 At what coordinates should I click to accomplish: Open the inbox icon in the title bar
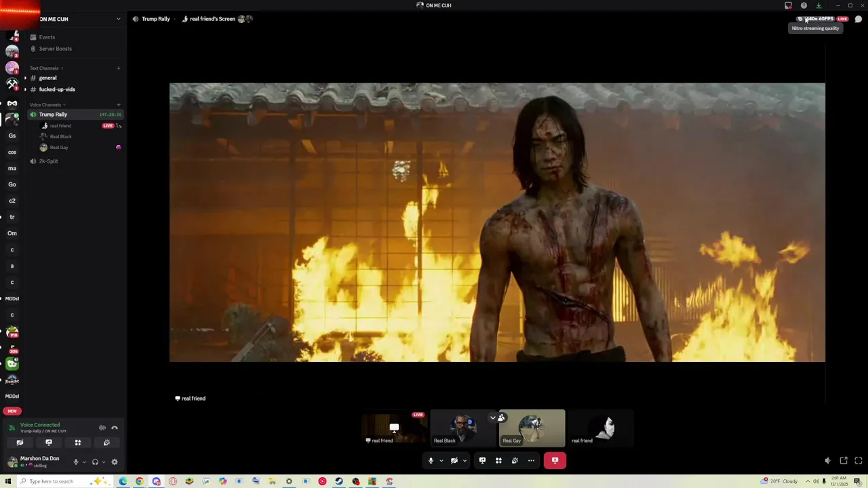pyautogui.click(x=788, y=5)
